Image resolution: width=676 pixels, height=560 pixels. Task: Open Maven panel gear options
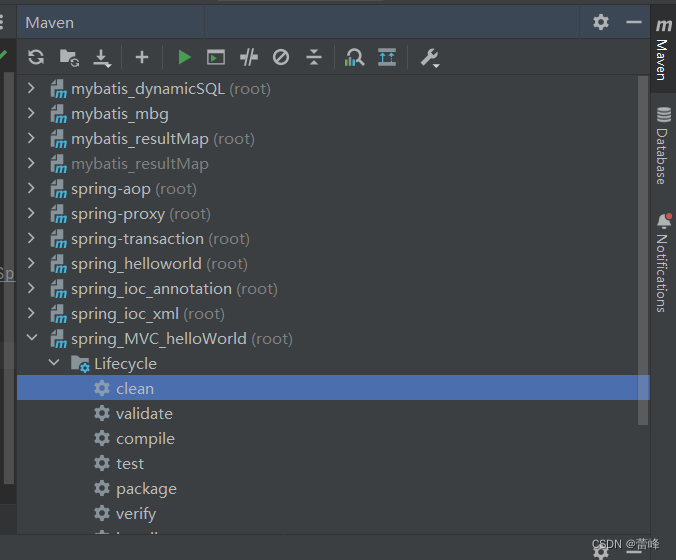(601, 22)
